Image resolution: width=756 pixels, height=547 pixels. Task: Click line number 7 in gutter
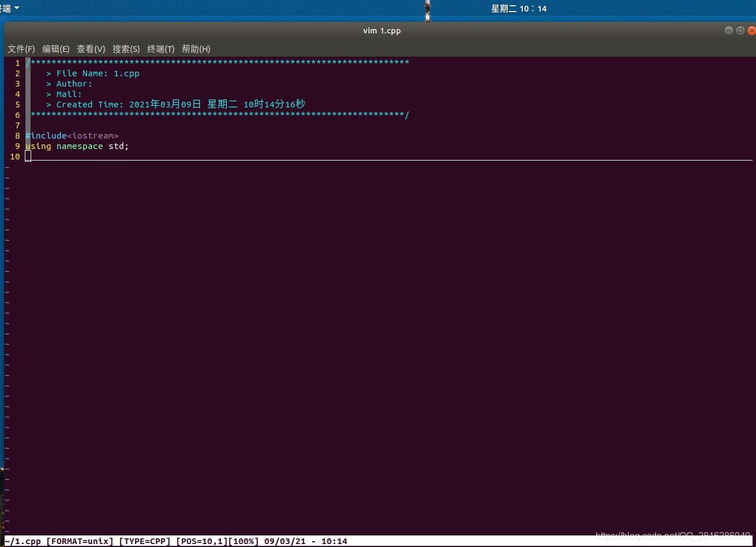tap(17, 125)
